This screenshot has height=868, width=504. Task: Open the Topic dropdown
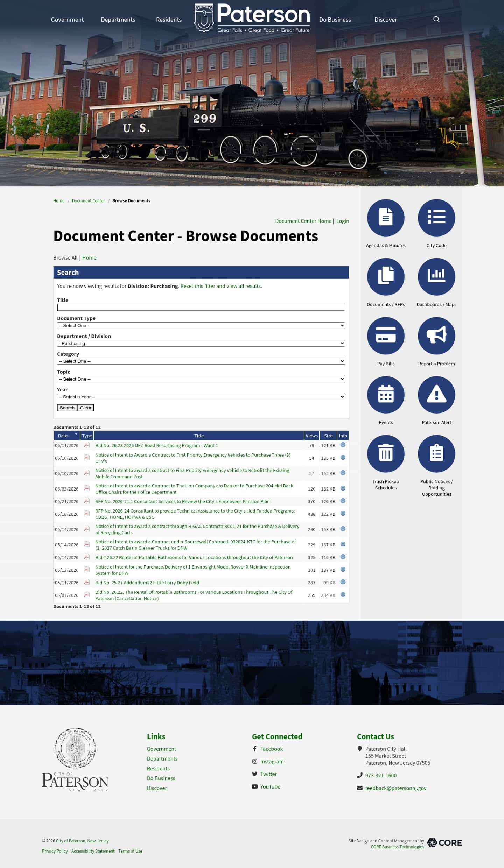click(x=201, y=379)
